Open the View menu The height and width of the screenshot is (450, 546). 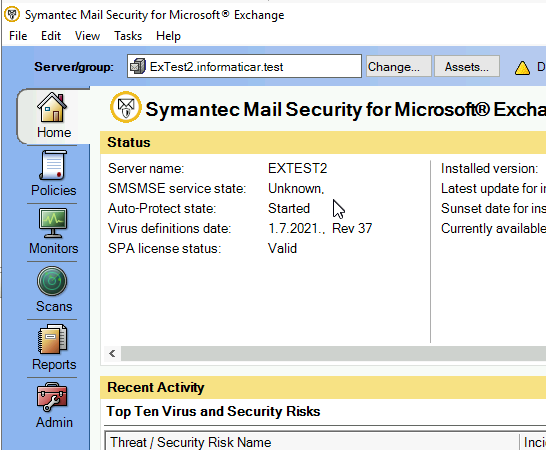point(87,36)
